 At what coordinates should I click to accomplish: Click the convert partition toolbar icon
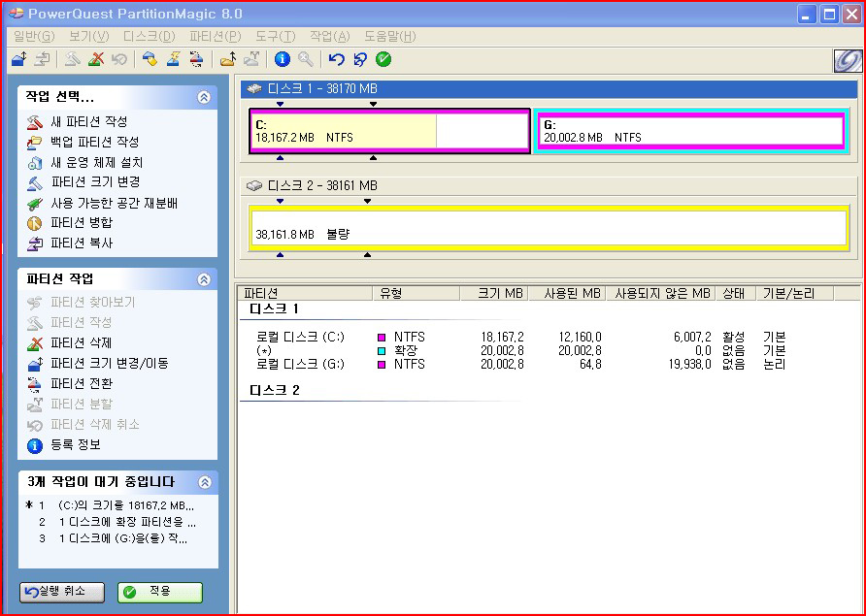pyautogui.click(x=196, y=59)
